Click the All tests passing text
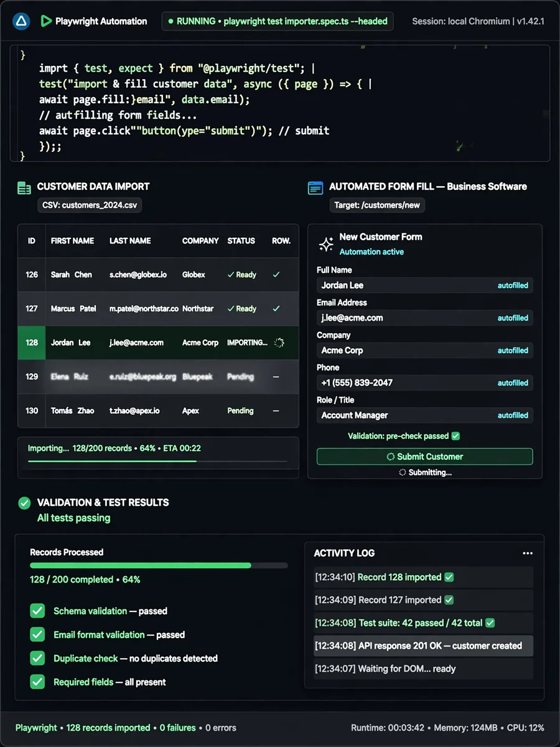Screen dimensions: 560x747 (73, 518)
